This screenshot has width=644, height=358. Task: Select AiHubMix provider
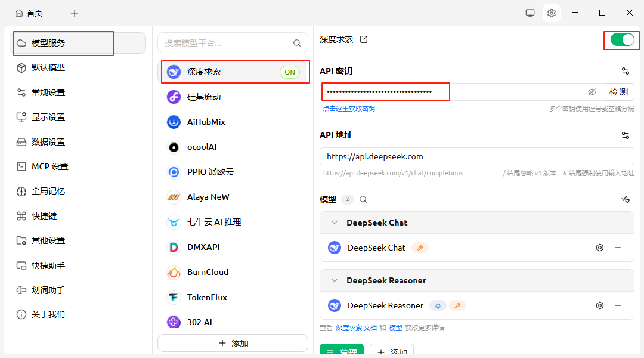click(x=233, y=122)
